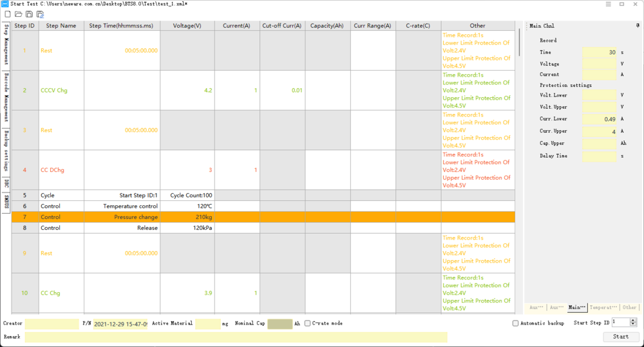644x347 pixels.
Task: Toggle the Automatic backup checkbox
Action: [x=516, y=323]
